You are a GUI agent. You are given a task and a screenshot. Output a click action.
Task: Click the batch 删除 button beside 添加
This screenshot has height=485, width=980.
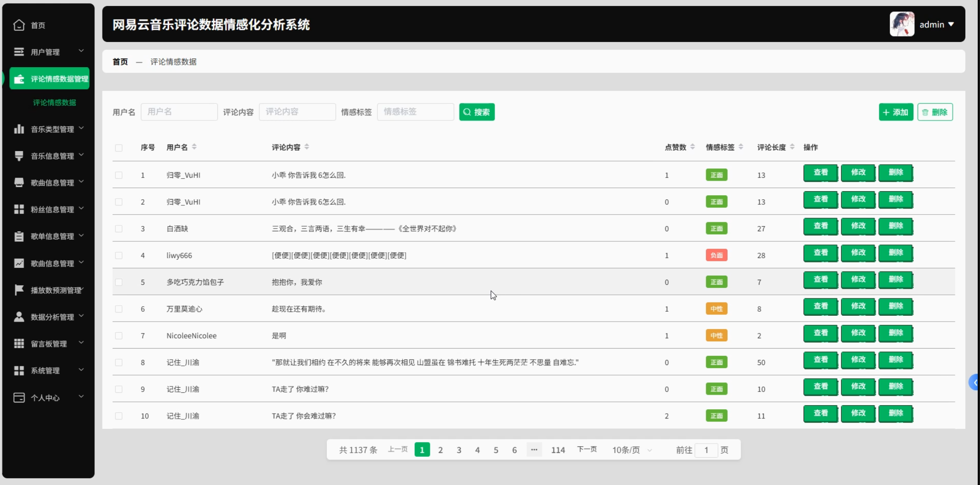click(x=935, y=112)
